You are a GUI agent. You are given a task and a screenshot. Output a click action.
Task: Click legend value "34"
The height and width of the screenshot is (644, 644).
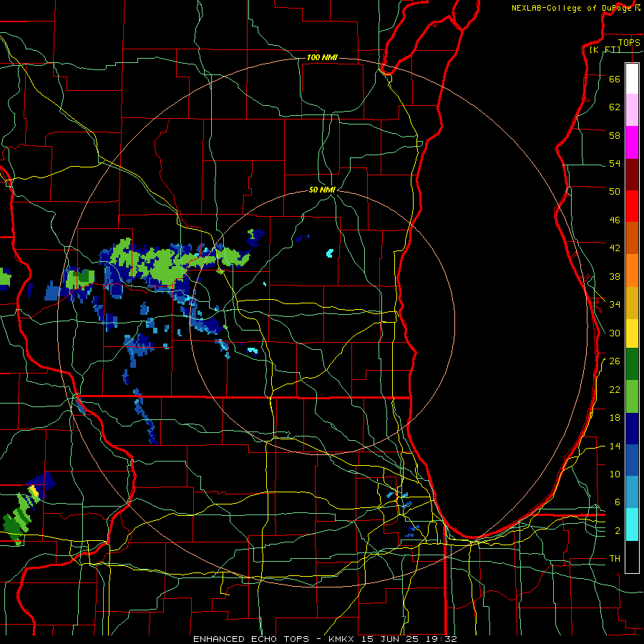coord(615,304)
